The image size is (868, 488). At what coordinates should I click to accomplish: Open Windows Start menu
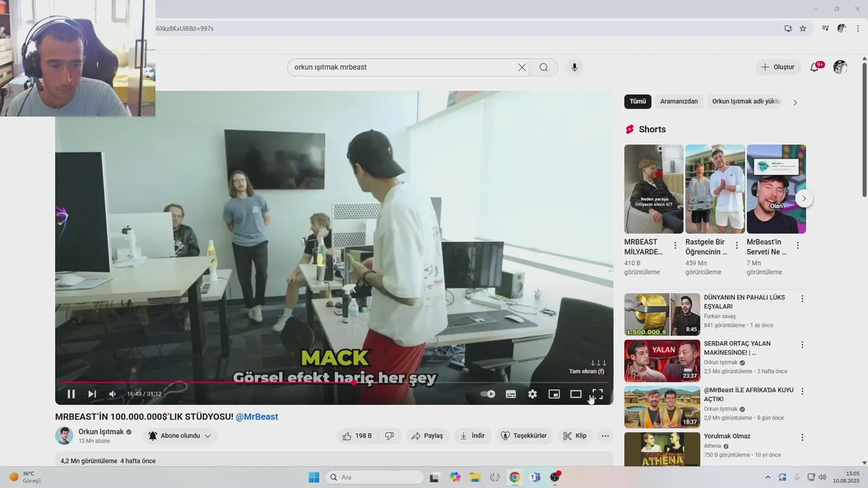coord(314,477)
